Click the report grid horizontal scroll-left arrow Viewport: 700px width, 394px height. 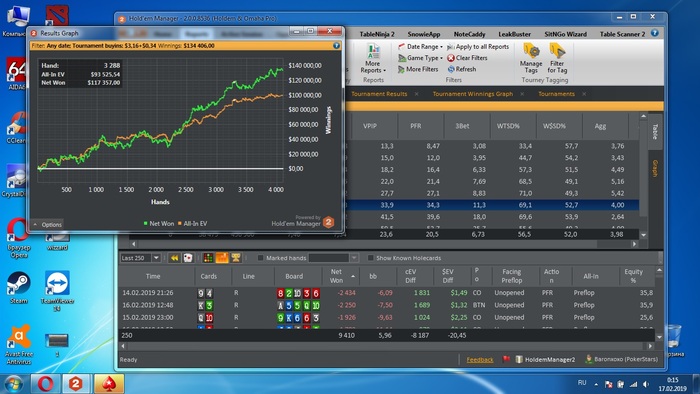click(x=133, y=244)
